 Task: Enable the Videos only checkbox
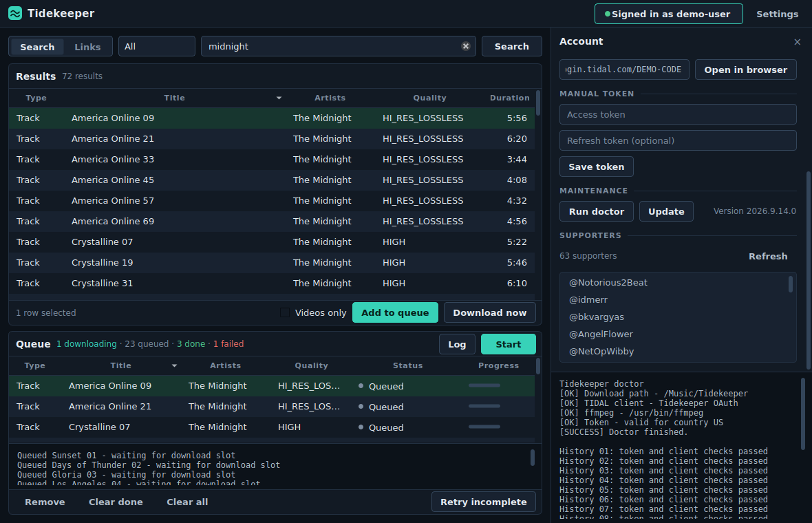point(285,312)
